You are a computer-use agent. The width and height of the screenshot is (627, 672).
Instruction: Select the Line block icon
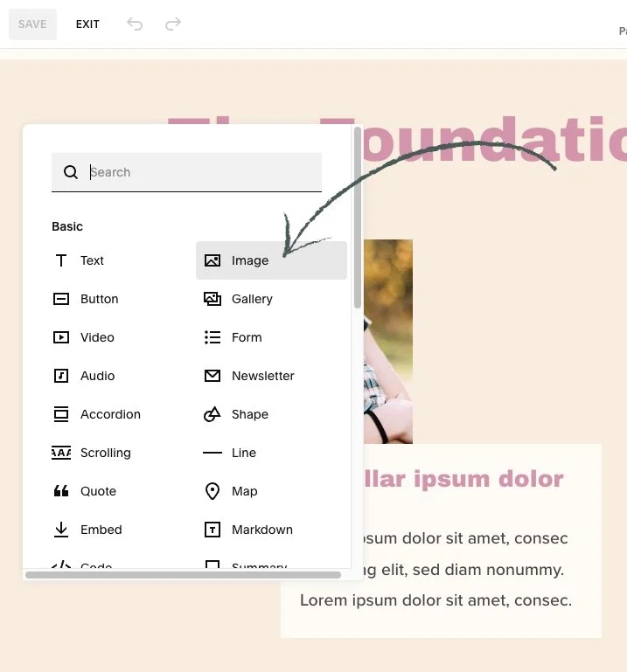[212, 453]
